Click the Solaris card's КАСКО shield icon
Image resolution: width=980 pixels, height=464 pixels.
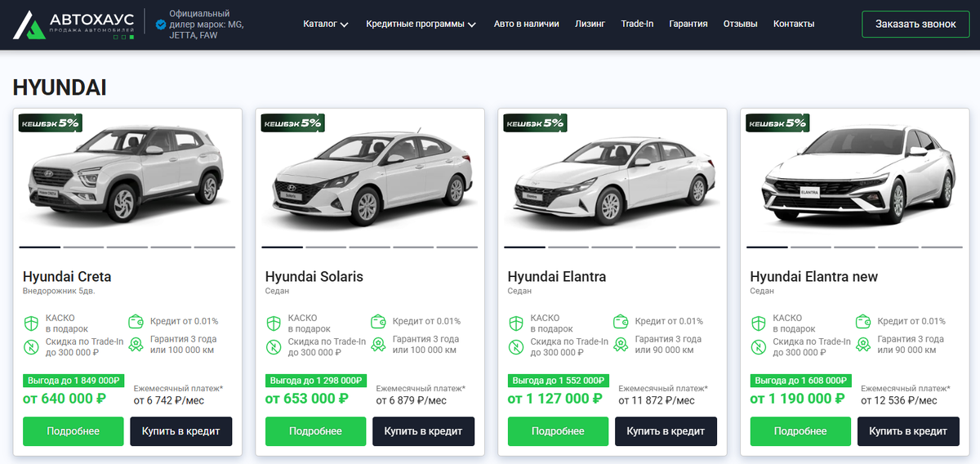click(x=274, y=323)
